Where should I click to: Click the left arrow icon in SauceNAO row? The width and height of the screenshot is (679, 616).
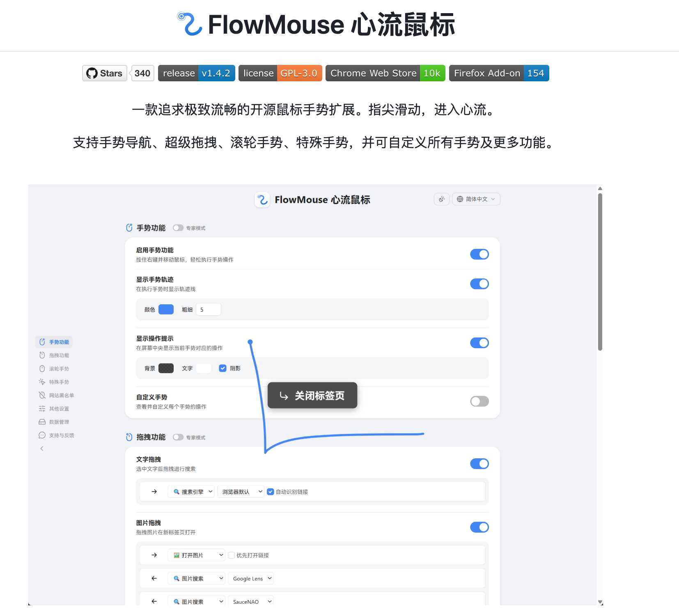click(x=154, y=601)
